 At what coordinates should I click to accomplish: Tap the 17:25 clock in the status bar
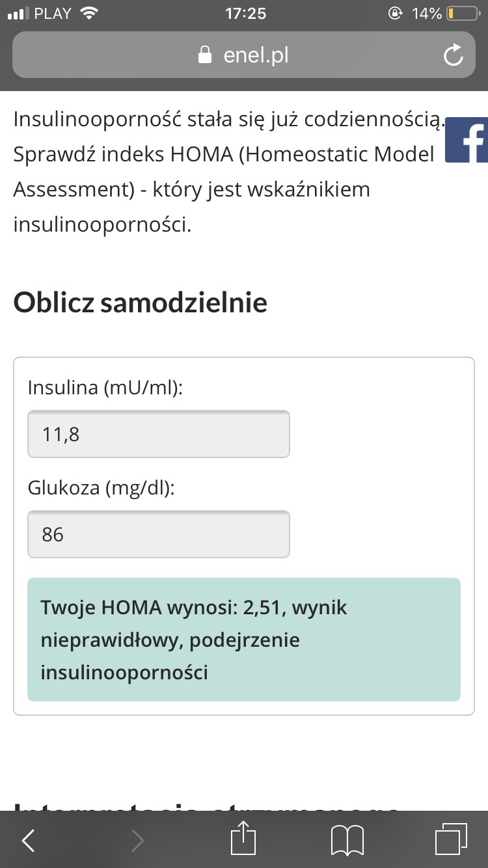245,14
